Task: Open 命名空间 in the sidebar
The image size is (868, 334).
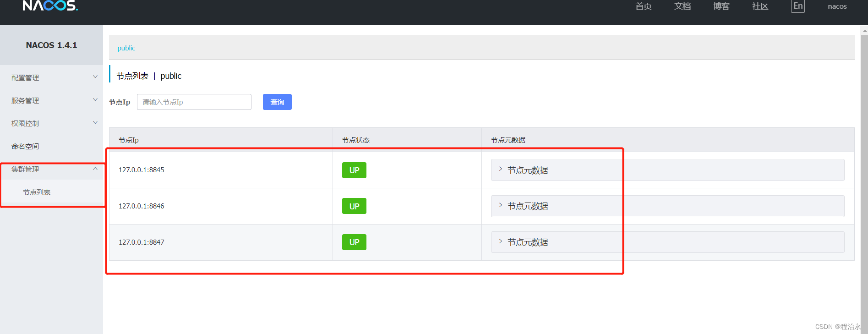Action: [x=51, y=146]
